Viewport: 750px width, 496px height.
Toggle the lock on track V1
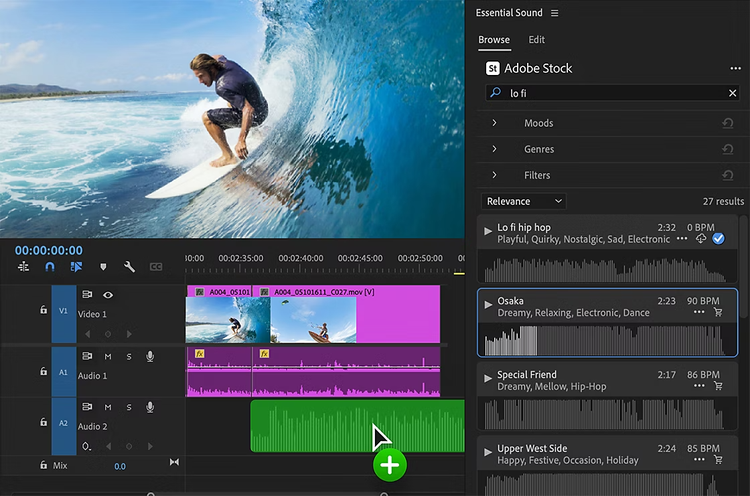tap(43, 310)
